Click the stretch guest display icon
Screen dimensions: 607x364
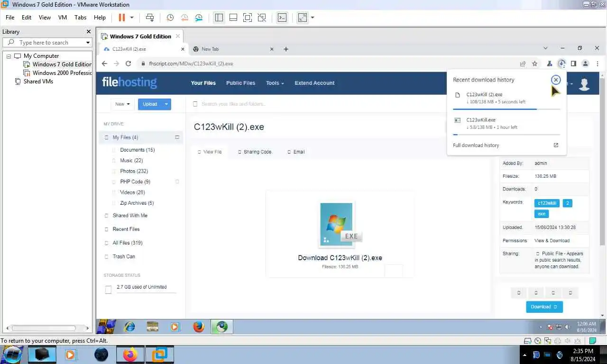coord(302,18)
